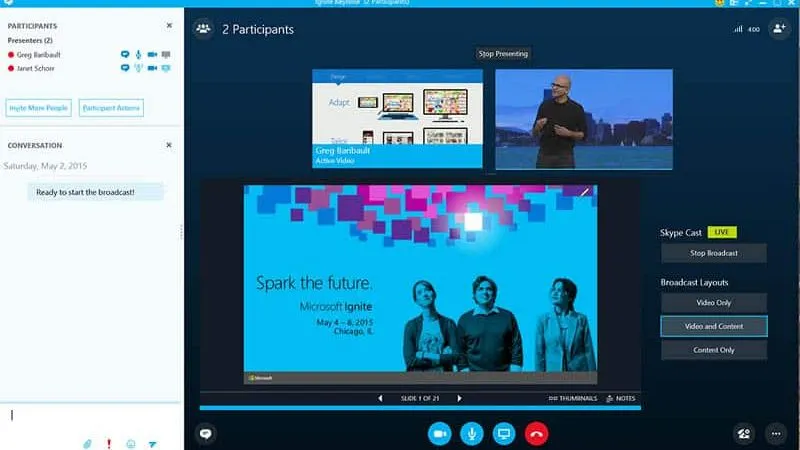Click the speaker video feed thumbnail
Image resolution: width=800 pixels, height=450 pixels.
tap(584, 119)
